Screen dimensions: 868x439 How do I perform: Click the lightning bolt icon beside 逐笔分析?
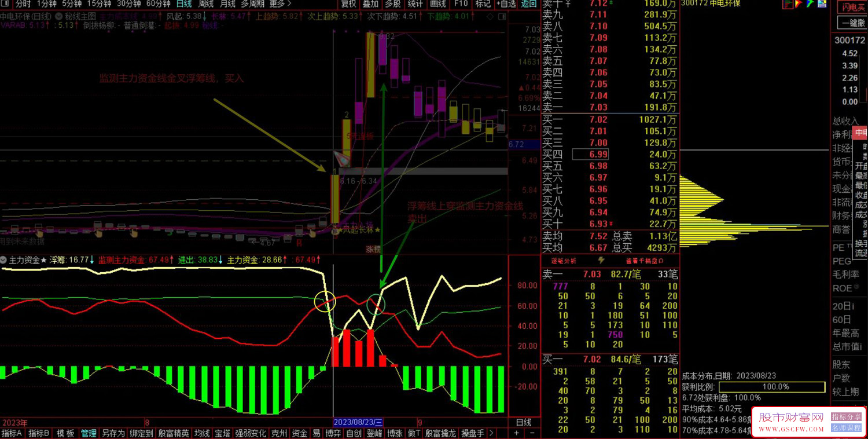pyautogui.click(x=601, y=261)
